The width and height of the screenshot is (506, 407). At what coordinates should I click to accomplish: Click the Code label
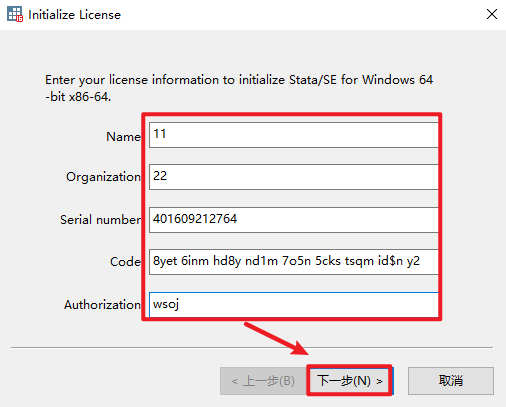(125, 262)
